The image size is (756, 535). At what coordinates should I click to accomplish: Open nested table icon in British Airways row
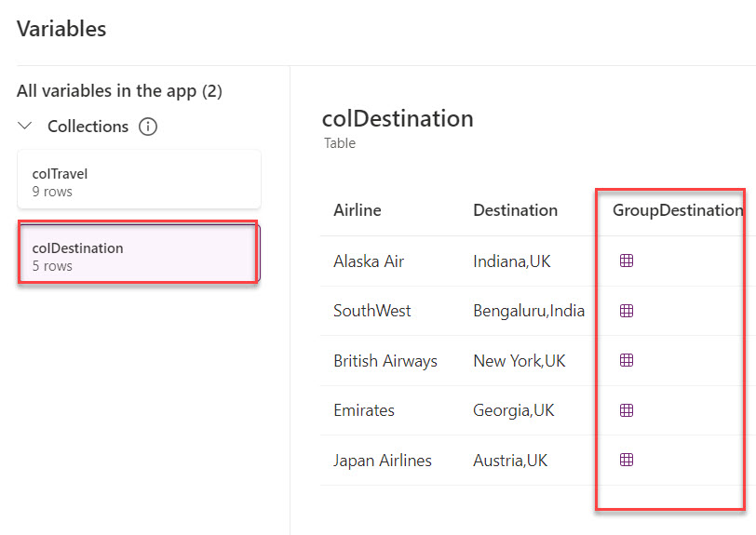click(x=627, y=360)
